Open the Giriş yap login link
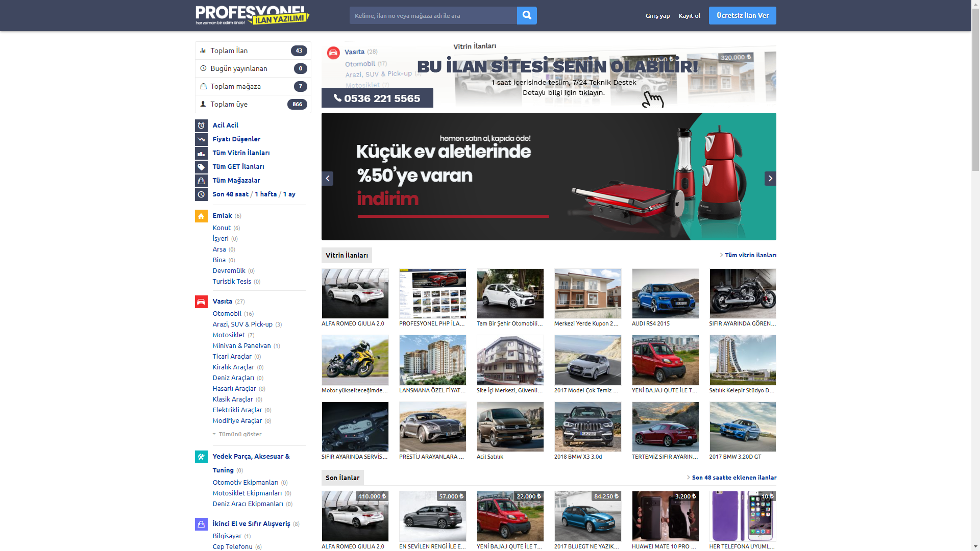The image size is (980, 551). (657, 16)
